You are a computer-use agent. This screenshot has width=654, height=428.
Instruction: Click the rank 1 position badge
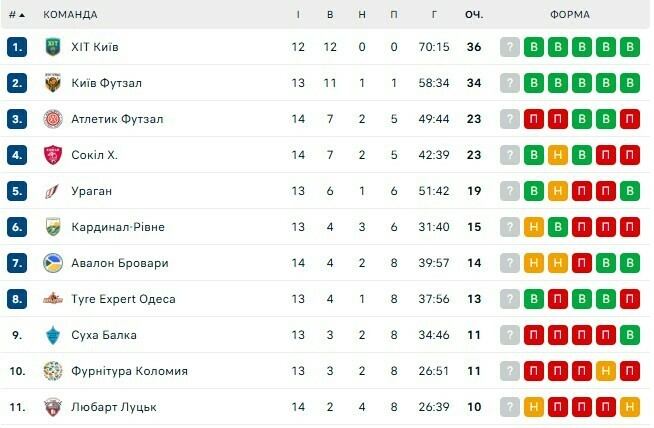(x=16, y=47)
